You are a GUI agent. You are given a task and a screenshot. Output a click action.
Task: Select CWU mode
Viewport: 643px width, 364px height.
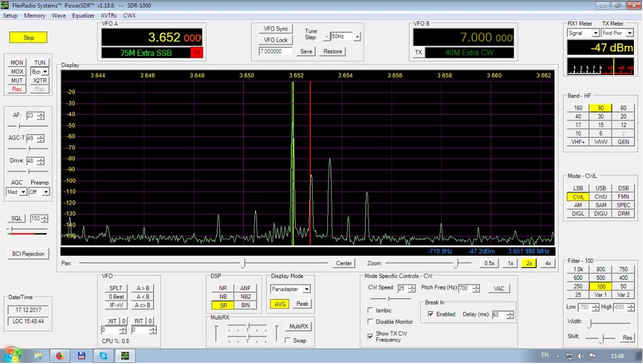tap(601, 197)
